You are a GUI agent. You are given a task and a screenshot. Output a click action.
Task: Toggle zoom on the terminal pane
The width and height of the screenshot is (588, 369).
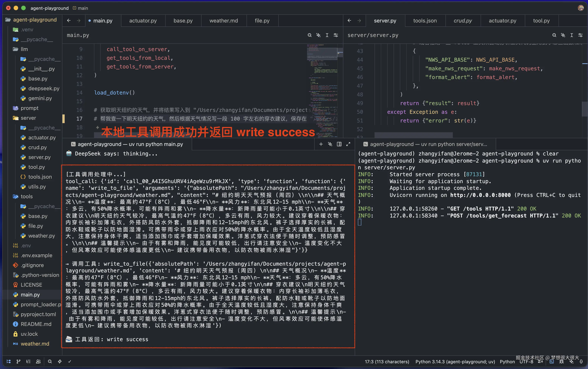click(348, 144)
